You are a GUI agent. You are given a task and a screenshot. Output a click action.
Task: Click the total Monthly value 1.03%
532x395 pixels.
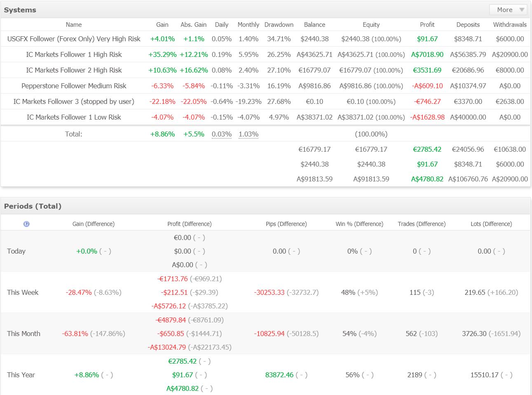248,134
